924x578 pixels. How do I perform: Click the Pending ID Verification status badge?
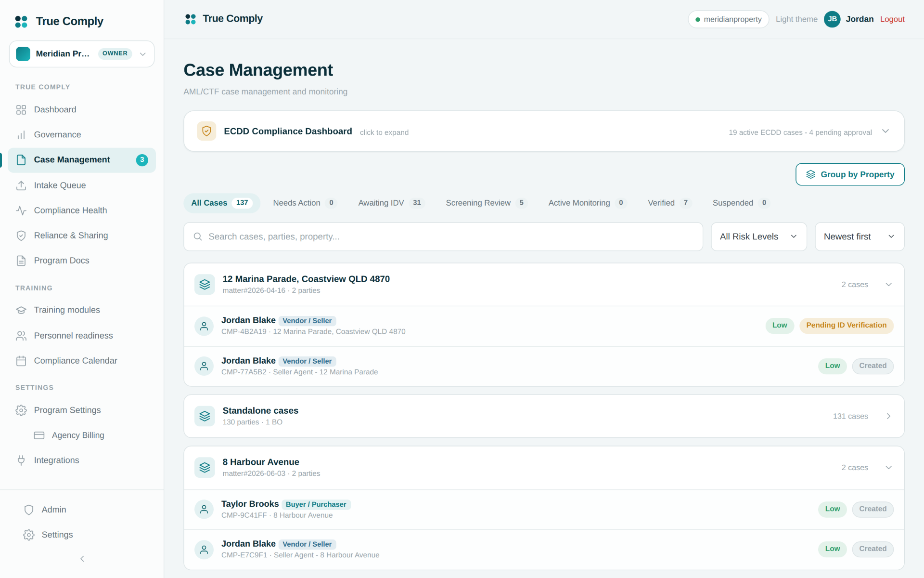(x=846, y=326)
